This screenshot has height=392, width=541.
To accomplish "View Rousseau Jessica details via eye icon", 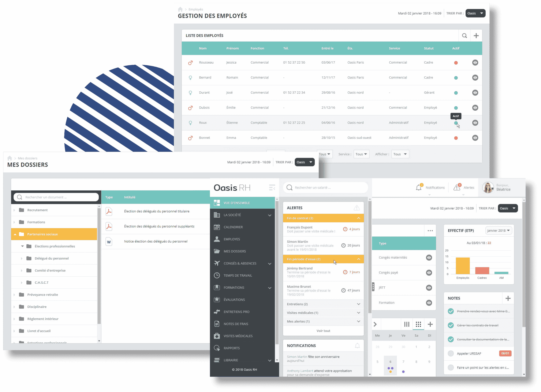I will pyautogui.click(x=475, y=63).
